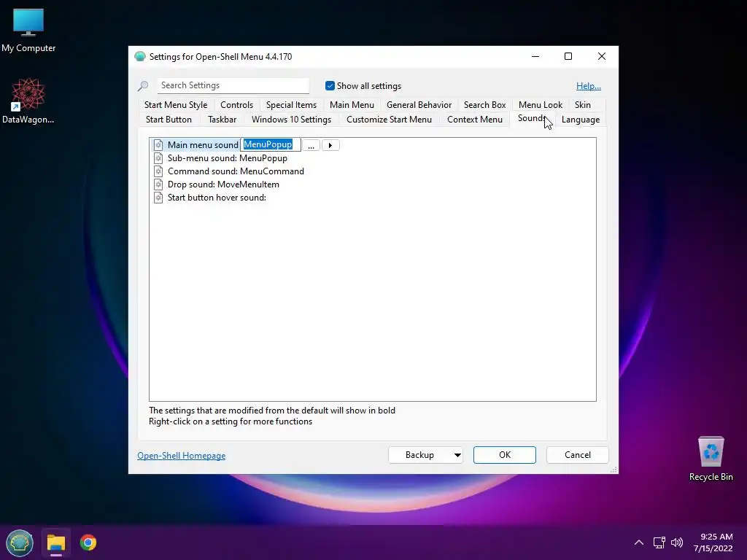Viewport: 747px width, 560px height.
Task: Select the Recycle Bin desktop icon
Action: point(711,459)
